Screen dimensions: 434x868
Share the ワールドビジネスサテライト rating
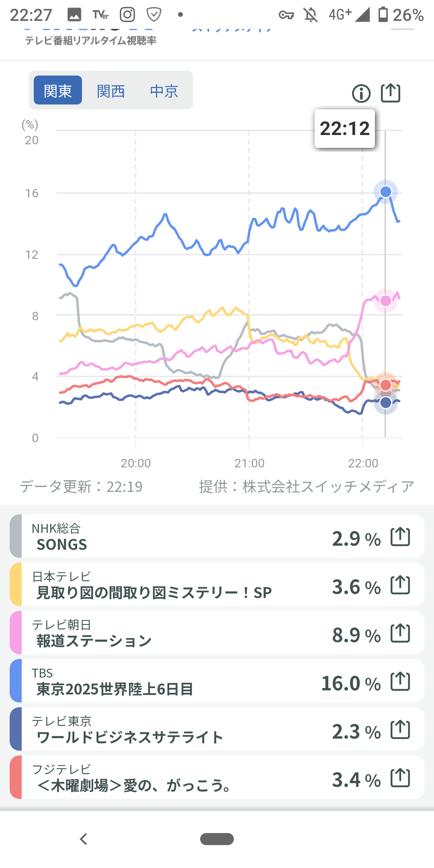pyautogui.click(x=400, y=730)
